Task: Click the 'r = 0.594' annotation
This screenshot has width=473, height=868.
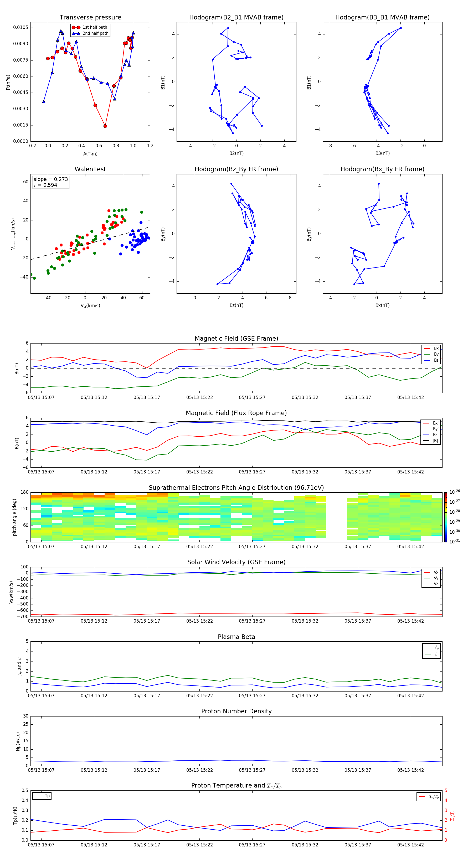Action: pos(45,185)
